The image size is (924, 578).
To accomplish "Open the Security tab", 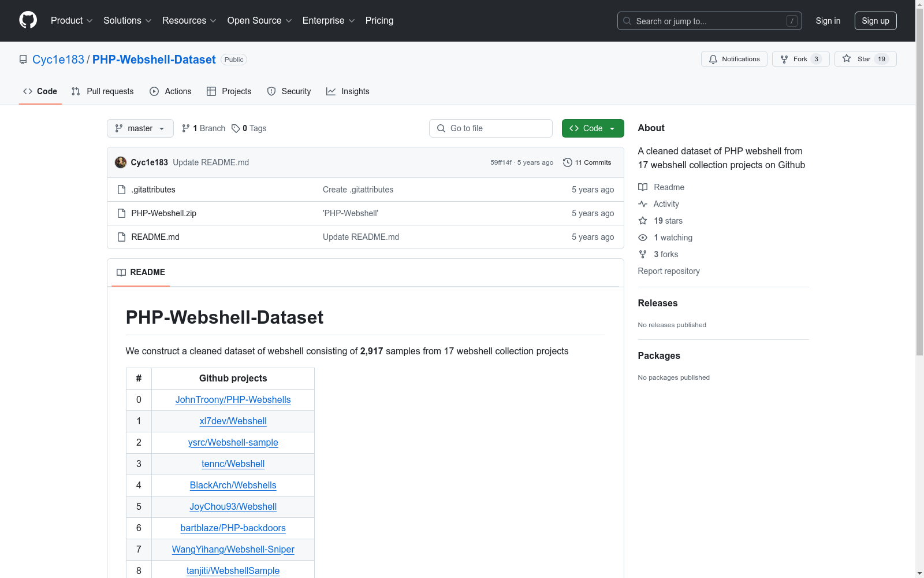I will [x=289, y=91].
